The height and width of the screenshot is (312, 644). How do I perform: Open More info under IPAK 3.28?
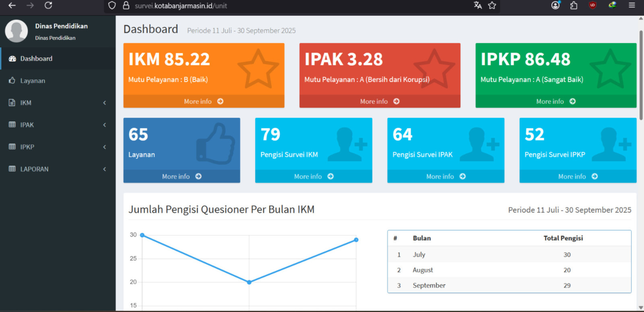coord(380,101)
